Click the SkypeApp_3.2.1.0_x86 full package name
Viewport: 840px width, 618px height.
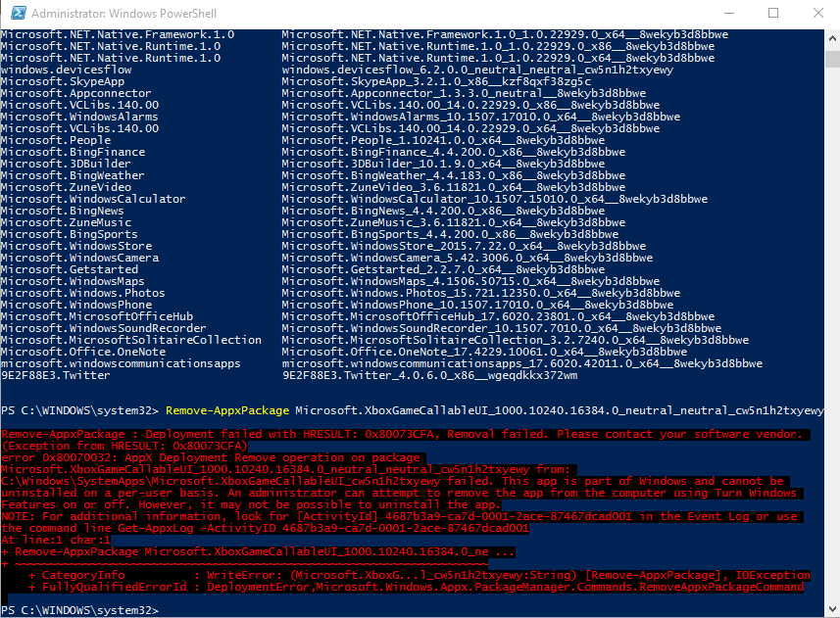tap(436, 81)
